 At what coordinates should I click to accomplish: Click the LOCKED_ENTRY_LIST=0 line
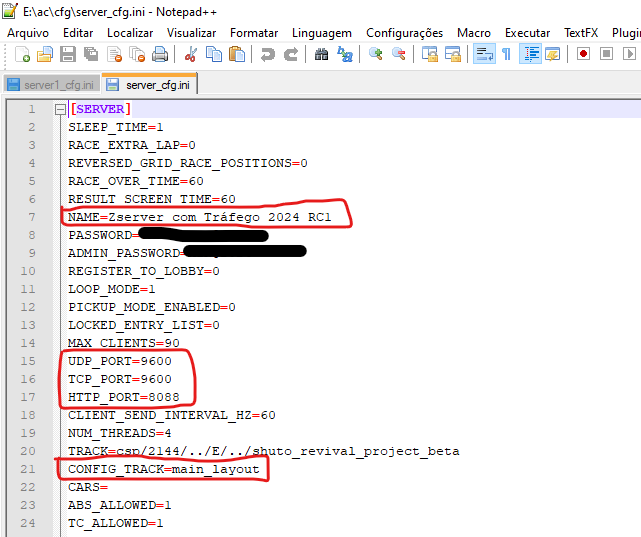click(144, 325)
